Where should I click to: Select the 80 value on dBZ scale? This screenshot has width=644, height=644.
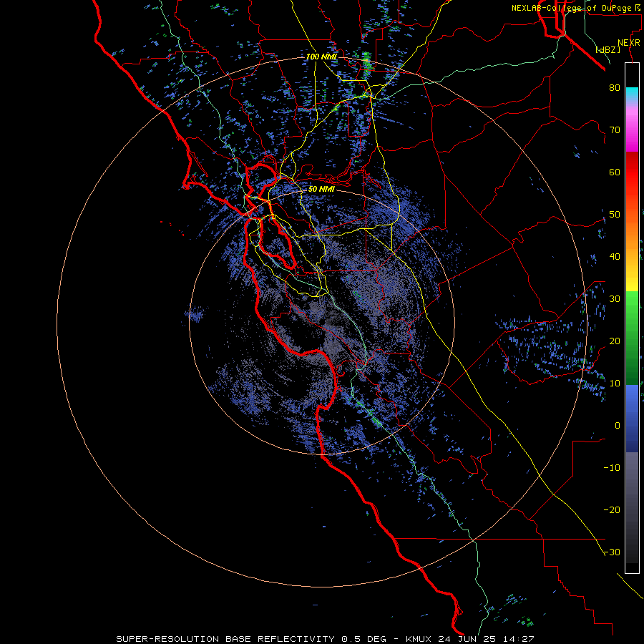pos(615,88)
